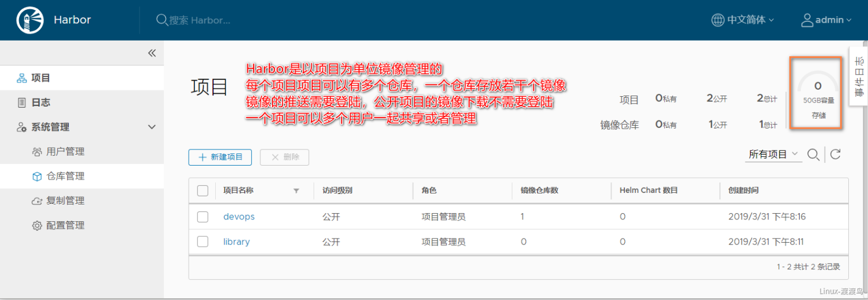Open 配置管理 in the sidebar
Screen dimensions: 868x300
pyautogui.click(x=65, y=225)
